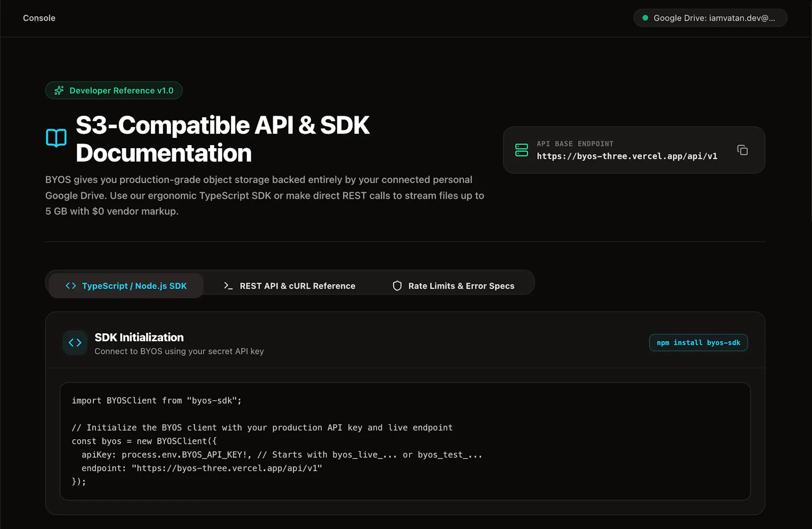
Task: Click the 'const byos = new BYOSClient({' line
Action: 144,441
